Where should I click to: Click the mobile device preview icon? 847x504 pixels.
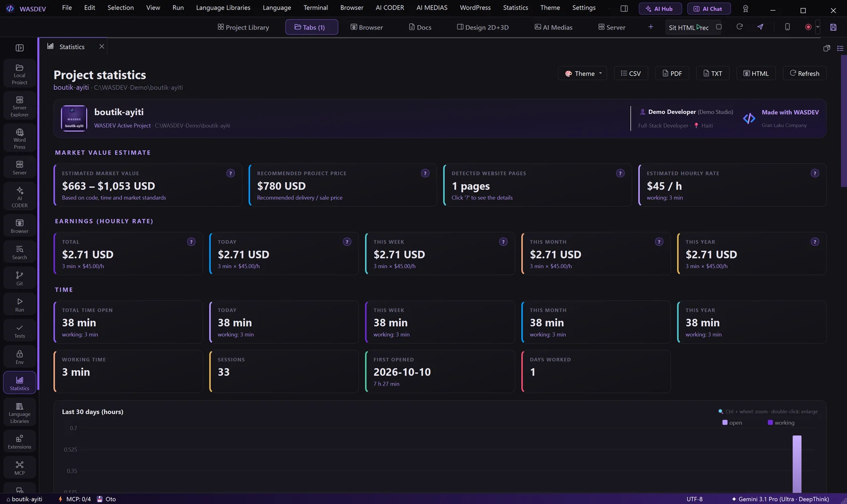[x=788, y=27]
